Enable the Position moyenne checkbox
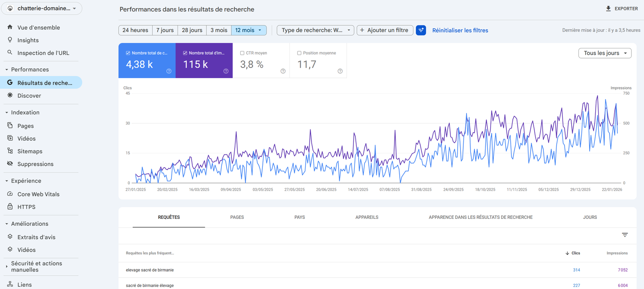This screenshot has width=644, height=289. 299,53
